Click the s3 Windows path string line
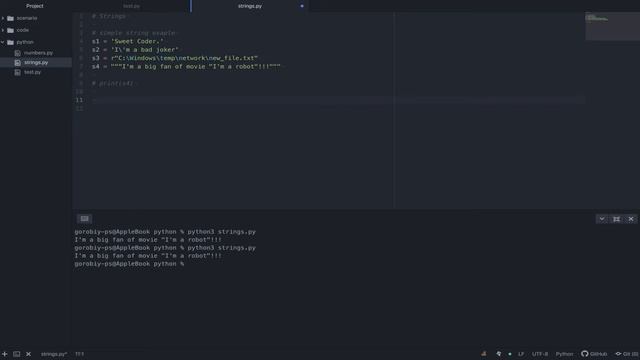The height and width of the screenshot is (360, 640). click(175, 58)
